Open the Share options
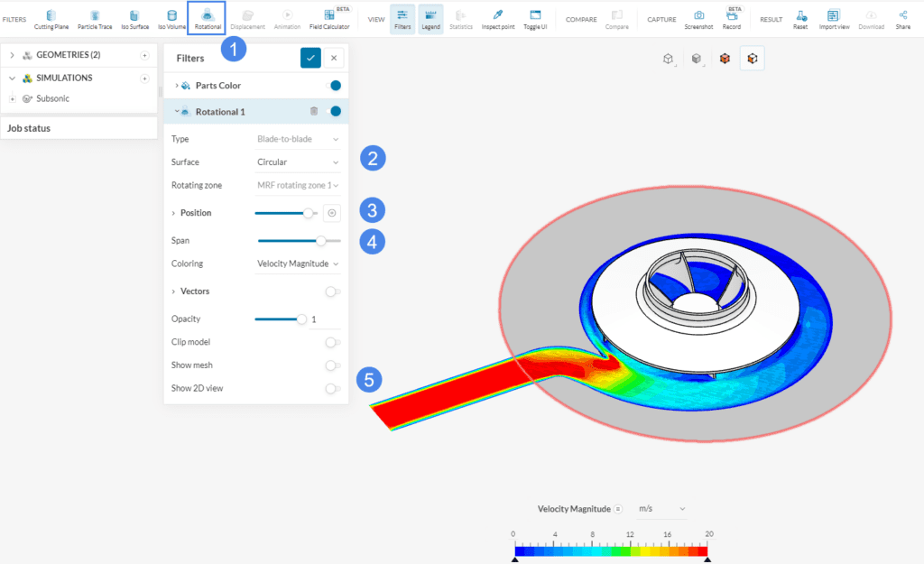The height and width of the screenshot is (564, 924). coord(902,16)
